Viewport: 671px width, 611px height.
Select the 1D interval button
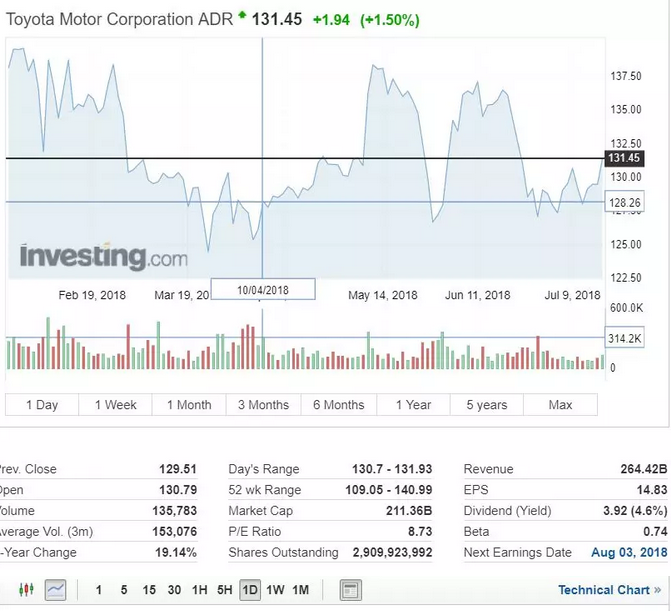[250, 590]
